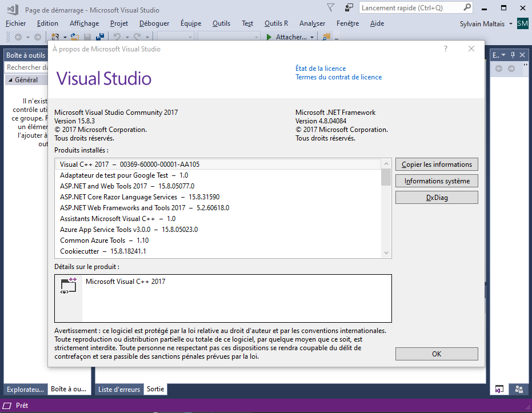Click the Quick Launch magnifier icon
This screenshot has width=532, height=413.
pyautogui.click(x=467, y=8)
